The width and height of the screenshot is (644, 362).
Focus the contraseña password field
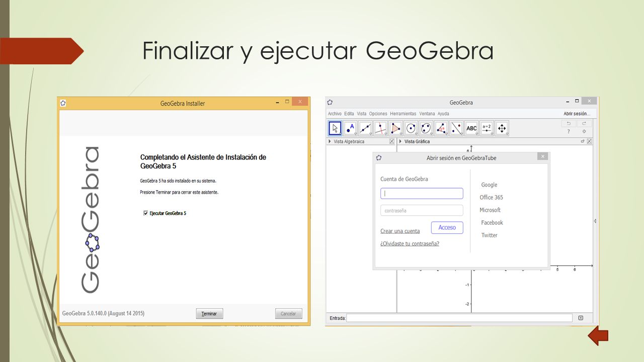click(x=422, y=211)
